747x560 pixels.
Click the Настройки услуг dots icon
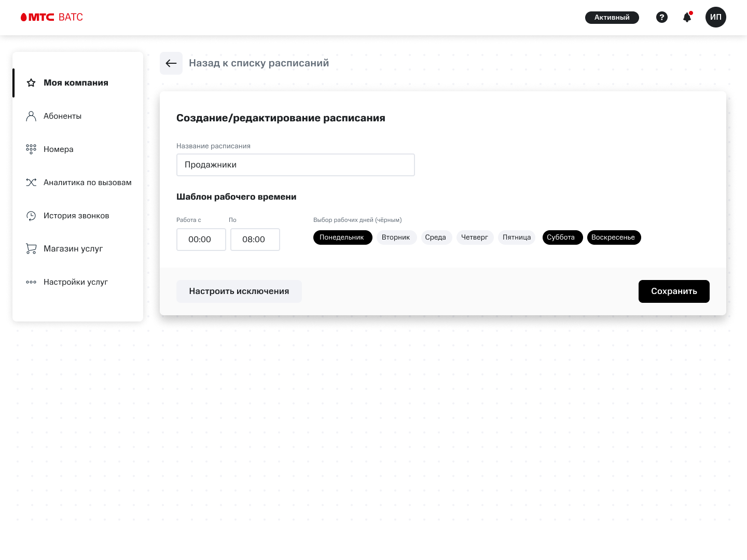point(31,282)
